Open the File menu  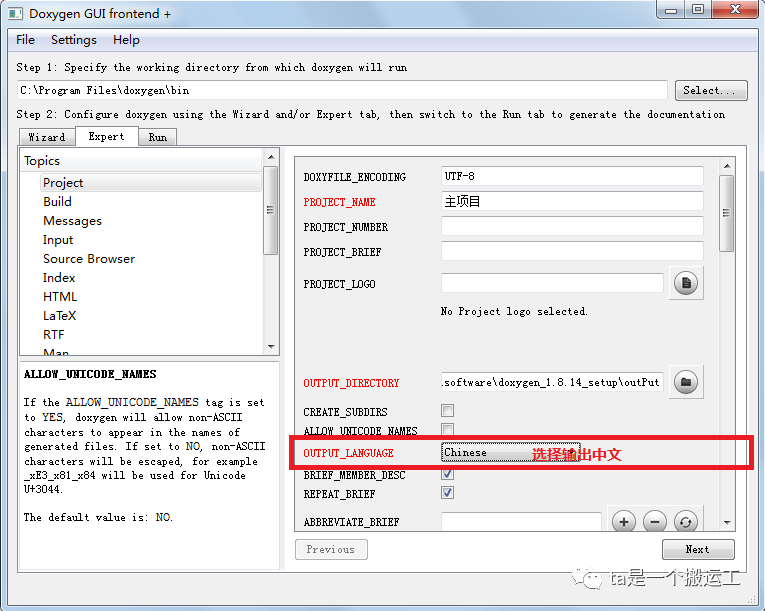point(25,40)
